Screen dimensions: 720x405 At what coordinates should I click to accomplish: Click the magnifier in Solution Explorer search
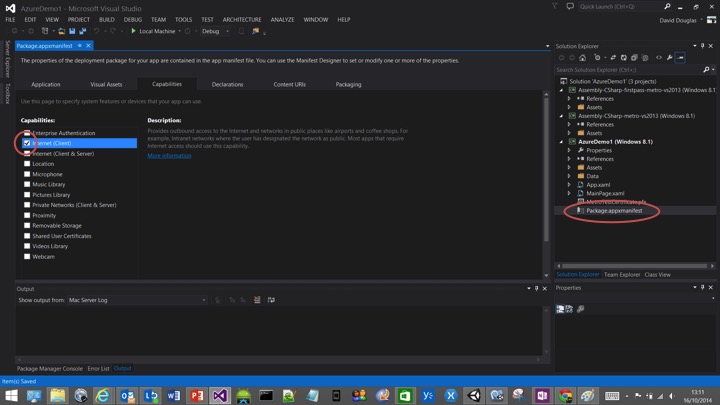(x=706, y=70)
